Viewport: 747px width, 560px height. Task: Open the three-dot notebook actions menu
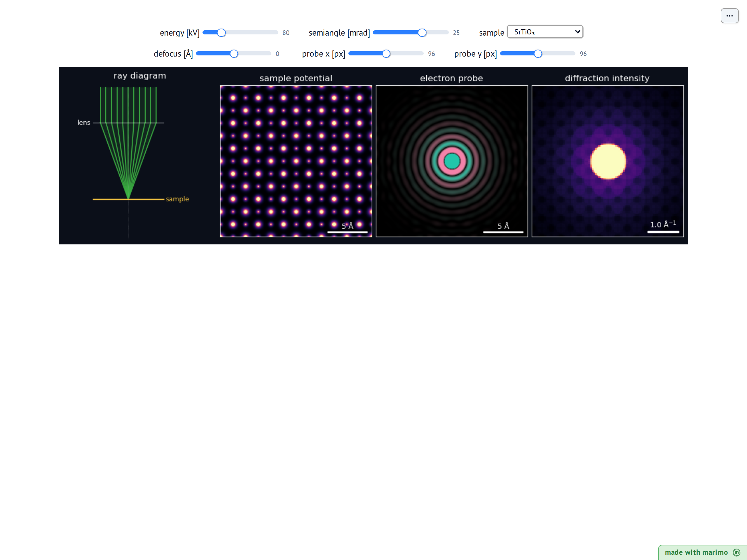[x=729, y=16]
